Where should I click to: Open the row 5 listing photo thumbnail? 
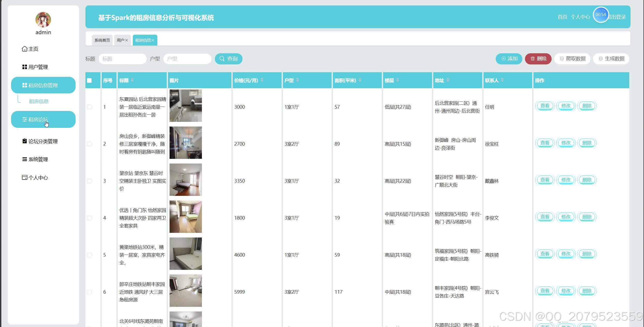186,254
